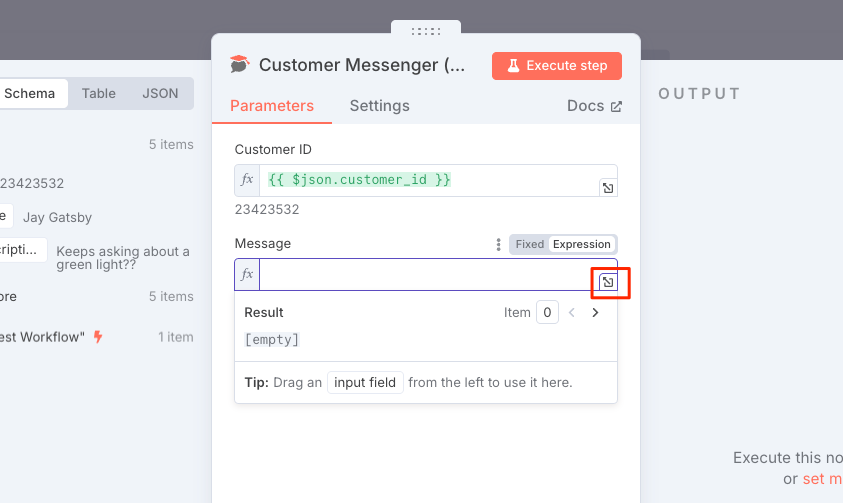843x503 pixels.
Task: Click the 'est Workflow"' schema row
Action: pos(42,337)
